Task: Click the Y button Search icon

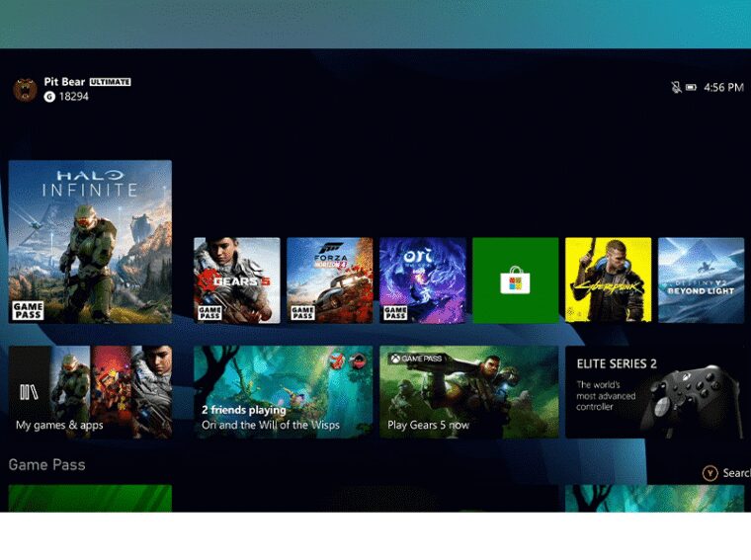Action: (x=709, y=473)
